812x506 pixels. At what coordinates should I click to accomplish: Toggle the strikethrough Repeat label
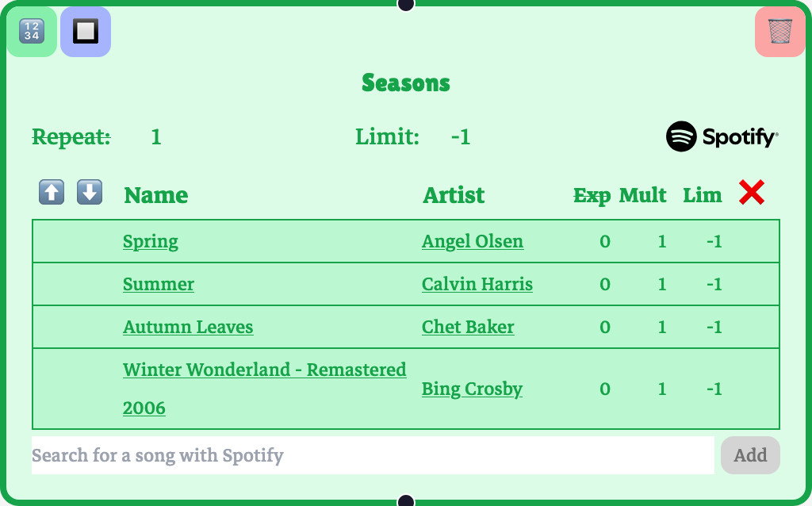tap(71, 137)
